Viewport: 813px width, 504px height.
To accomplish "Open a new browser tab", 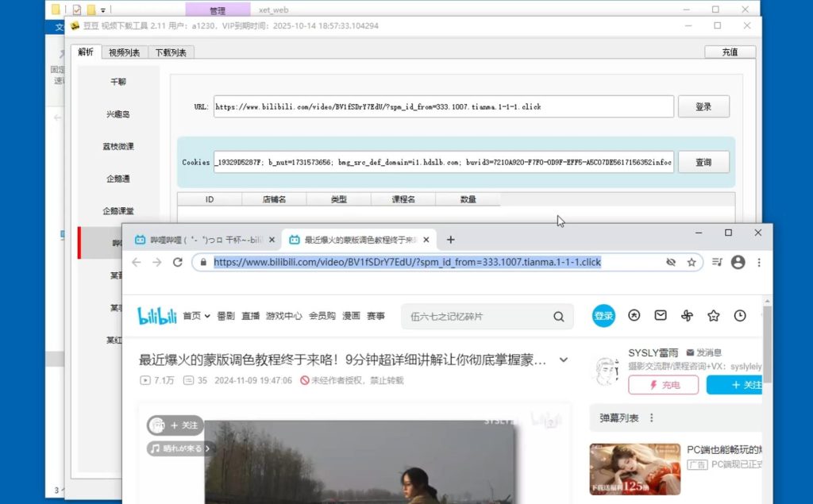I will coord(451,240).
